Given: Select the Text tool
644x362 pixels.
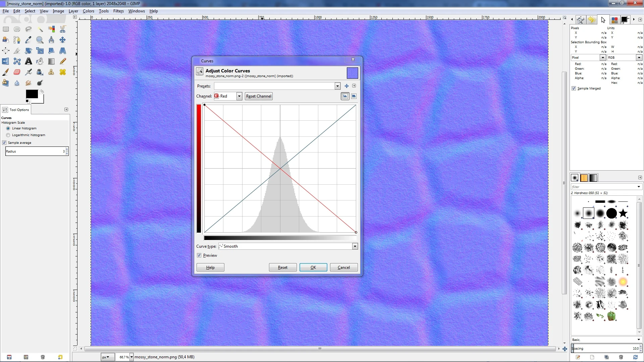Looking at the screenshot, I should coord(29,61).
